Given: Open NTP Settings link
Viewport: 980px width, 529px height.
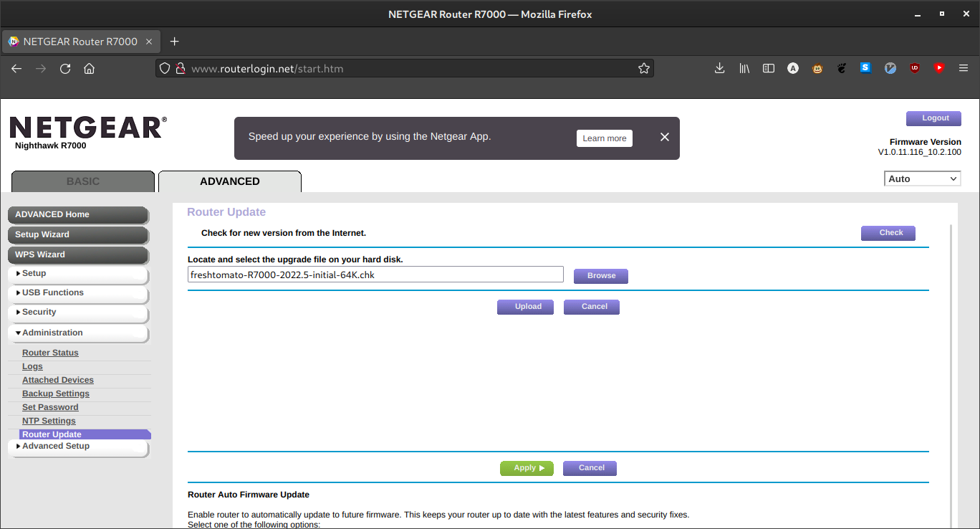Looking at the screenshot, I should coord(49,421).
